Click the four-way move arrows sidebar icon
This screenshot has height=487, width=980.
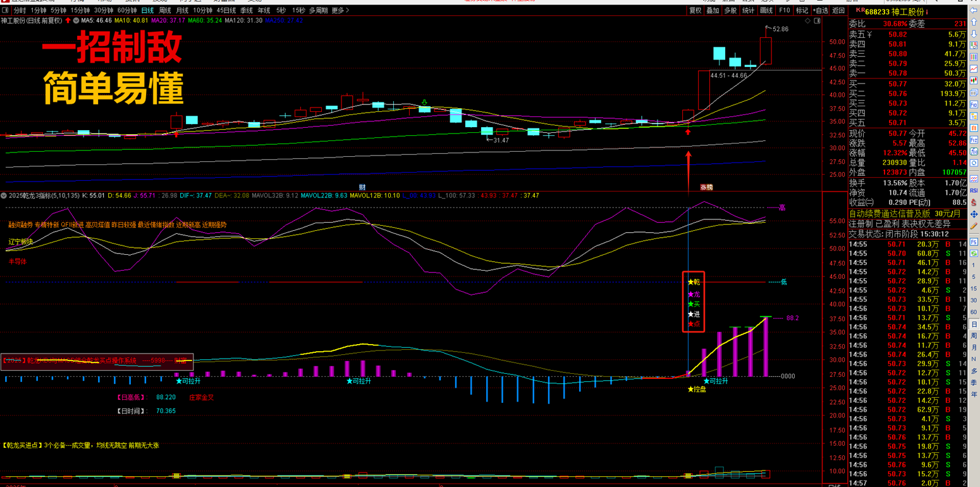click(x=974, y=214)
